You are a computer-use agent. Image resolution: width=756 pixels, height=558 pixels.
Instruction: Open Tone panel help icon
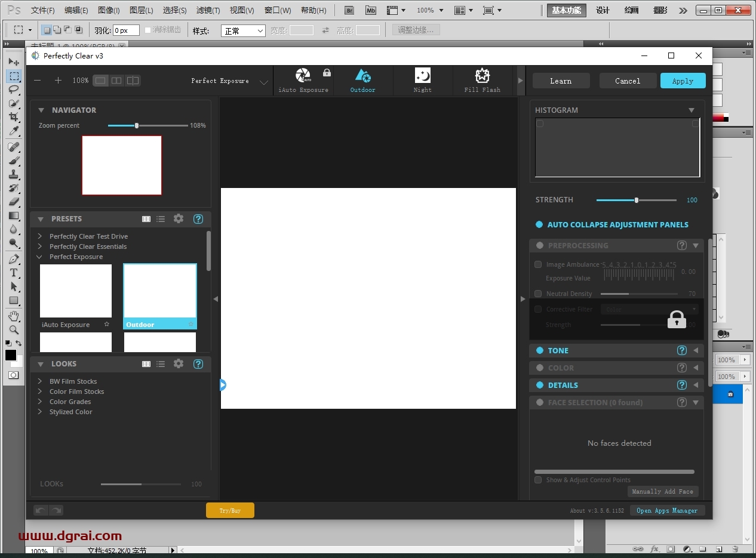[682, 350]
